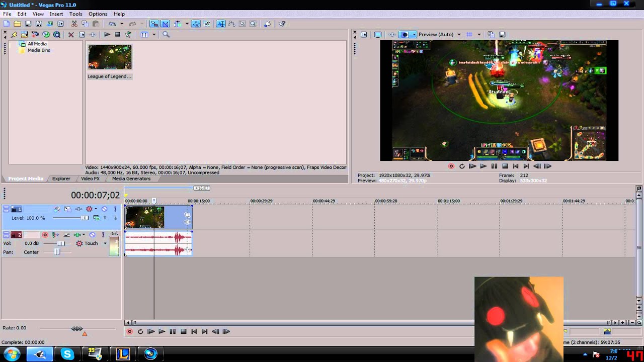Copy snapshot to clipboard in preview toolbar
644x362 pixels.
click(491, 35)
